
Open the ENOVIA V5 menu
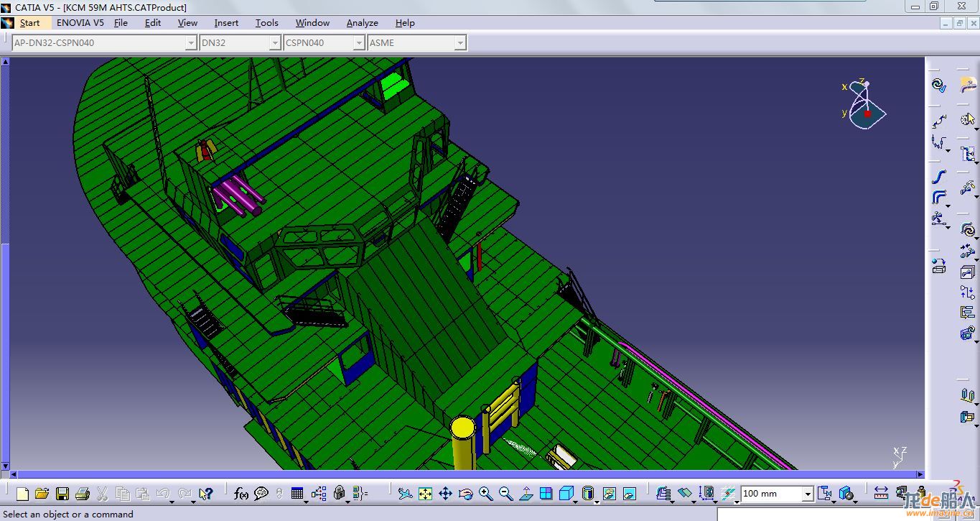pyautogui.click(x=80, y=23)
